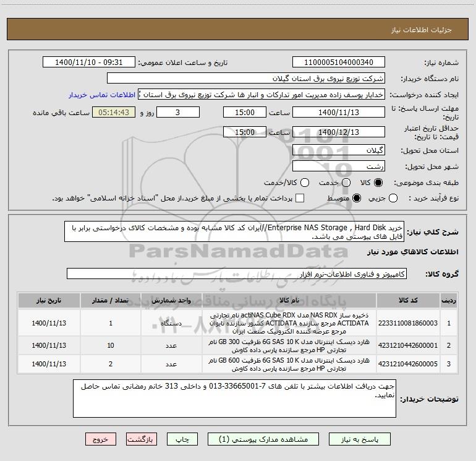Click the announcement date field 1400/11/10 - 09:31
476x461 pixels.
[89, 62]
